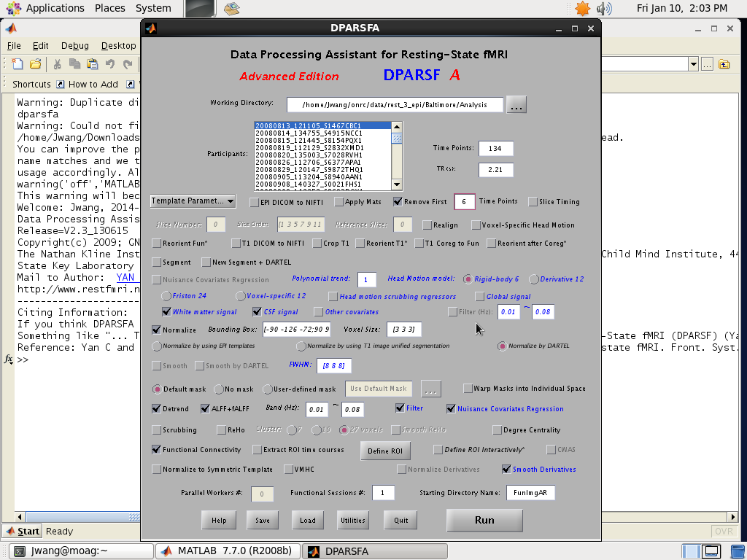Click the fx function browser icon in Command Window
Image resolution: width=747 pixels, height=560 pixels.
coord(8,359)
